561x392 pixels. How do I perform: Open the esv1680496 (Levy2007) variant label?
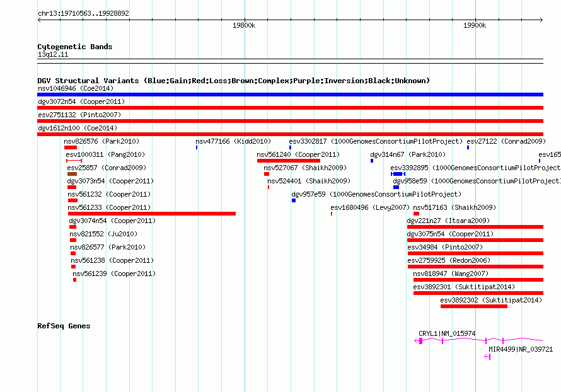(370, 207)
